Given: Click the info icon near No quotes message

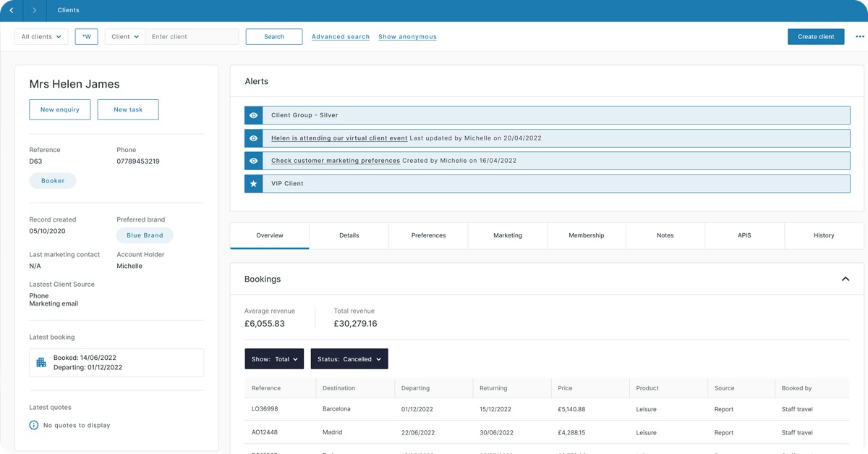Looking at the screenshot, I should 33,425.
